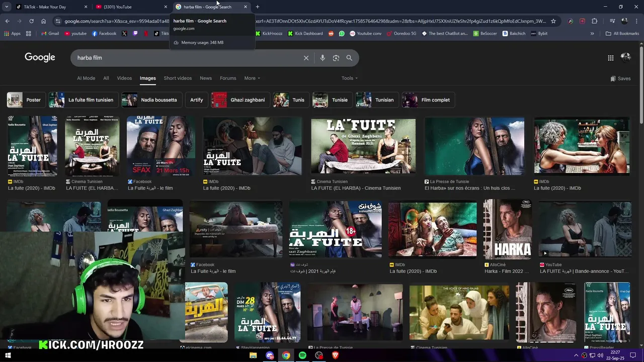Open the tab search dropdown arrow

7,7
